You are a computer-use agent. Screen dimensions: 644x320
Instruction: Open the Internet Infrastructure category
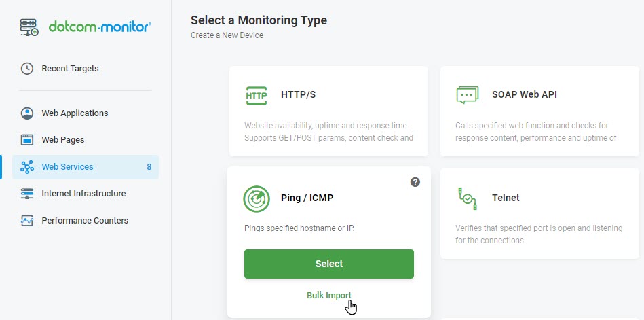click(x=83, y=194)
